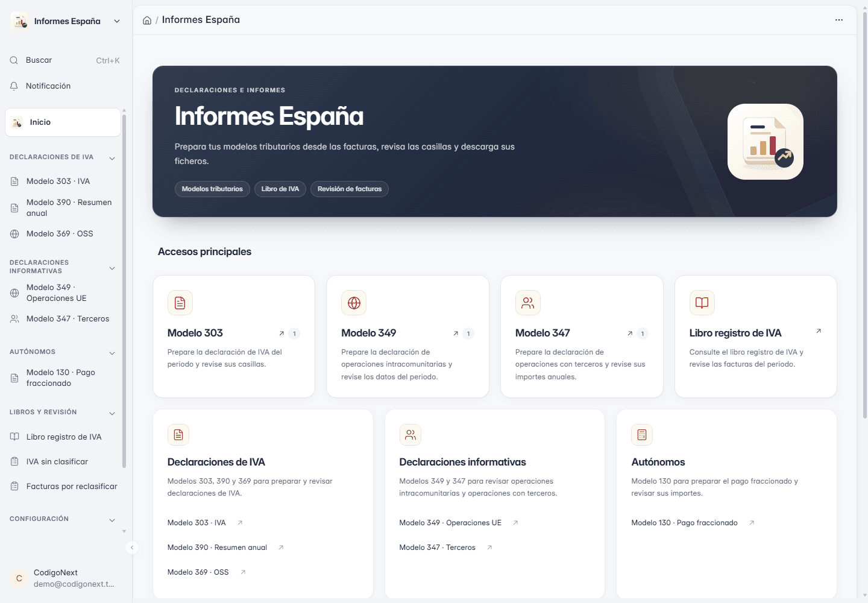Open the Modelo 390 · Resumen anual card link

pyautogui.click(x=217, y=548)
